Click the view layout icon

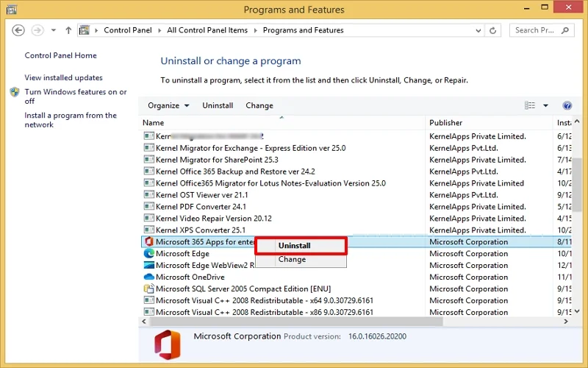coord(529,105)
